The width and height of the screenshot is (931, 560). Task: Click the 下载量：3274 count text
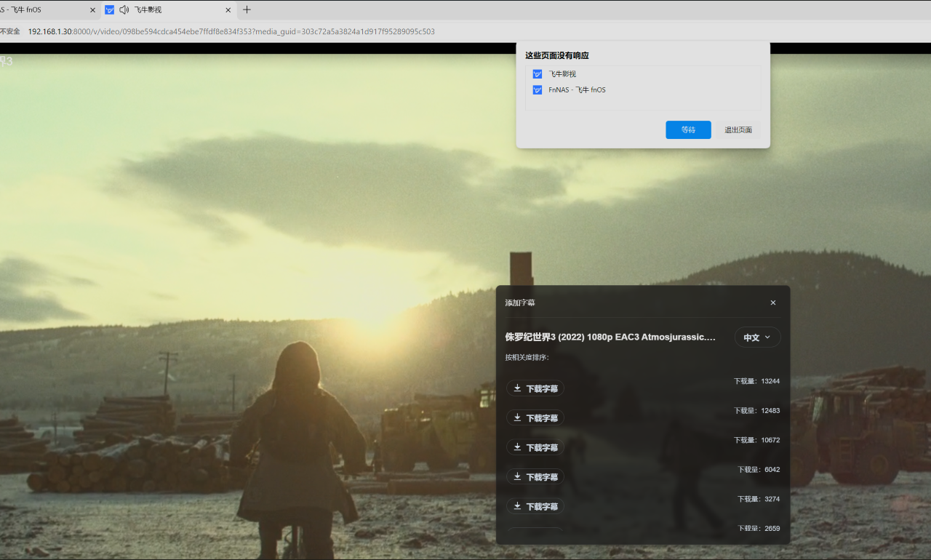tap(759, 499)
